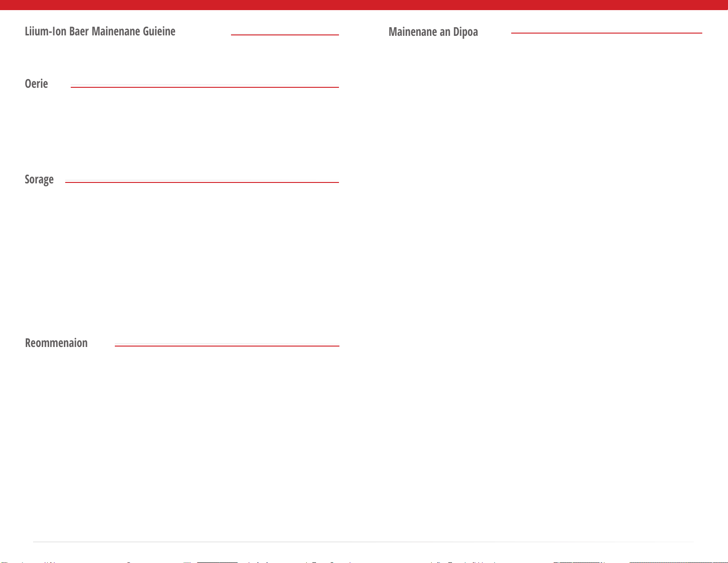Click the red rule beside the 'Oerie' heading
Image resolution: width=728 pixels, height=563 pixels.
[204, 87]
